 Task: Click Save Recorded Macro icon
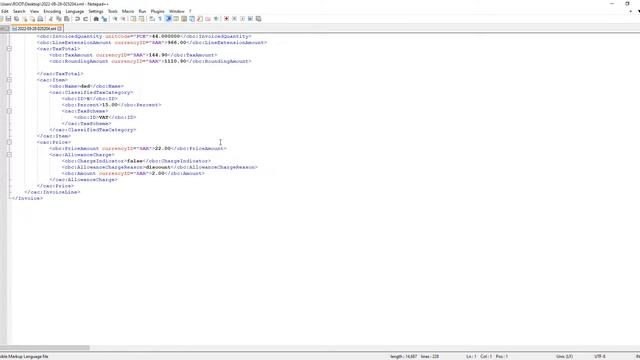[x=258, y=19]
